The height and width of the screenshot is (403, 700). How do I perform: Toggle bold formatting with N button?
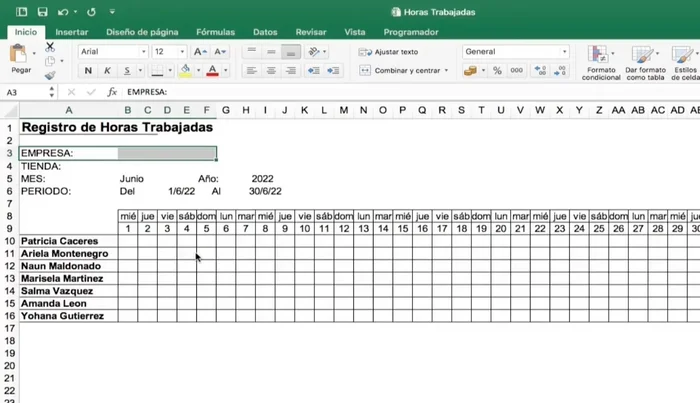click(88, 71)
